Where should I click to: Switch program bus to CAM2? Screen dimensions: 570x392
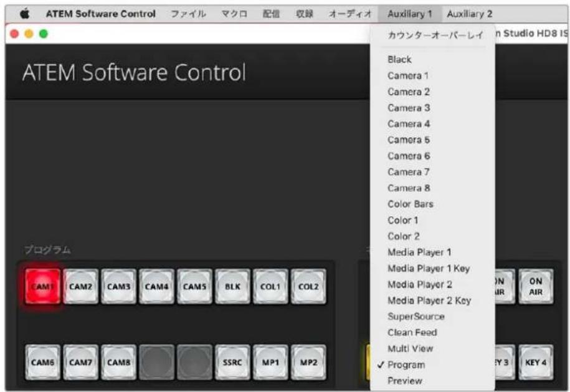click(x=81, y=287)
